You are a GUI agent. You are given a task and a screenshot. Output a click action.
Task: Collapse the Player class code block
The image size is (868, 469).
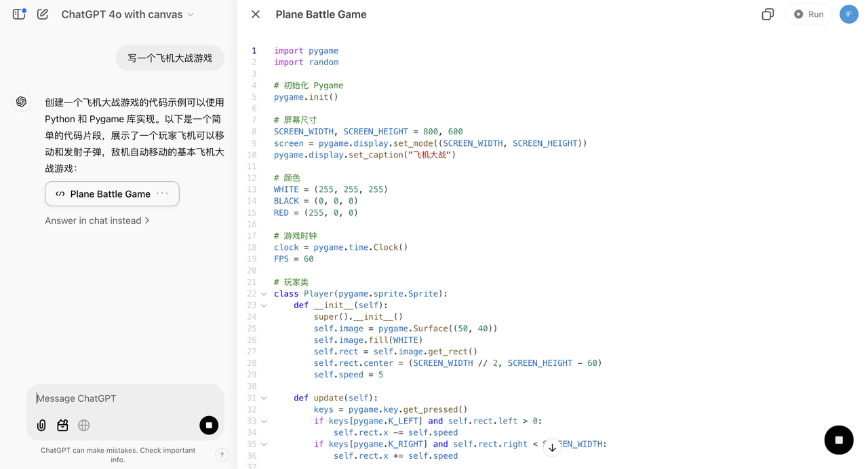click(264, 295)
